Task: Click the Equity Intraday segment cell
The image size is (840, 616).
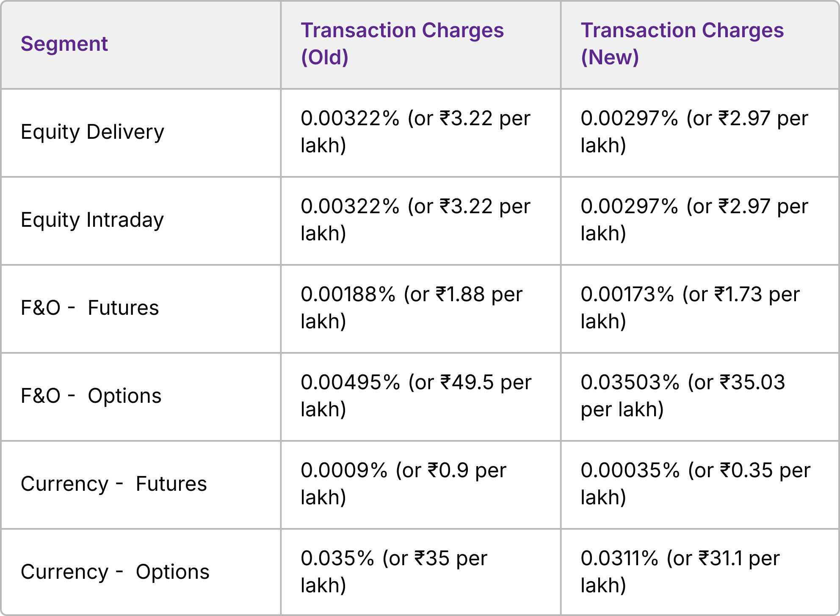Action: pos(92,220)
